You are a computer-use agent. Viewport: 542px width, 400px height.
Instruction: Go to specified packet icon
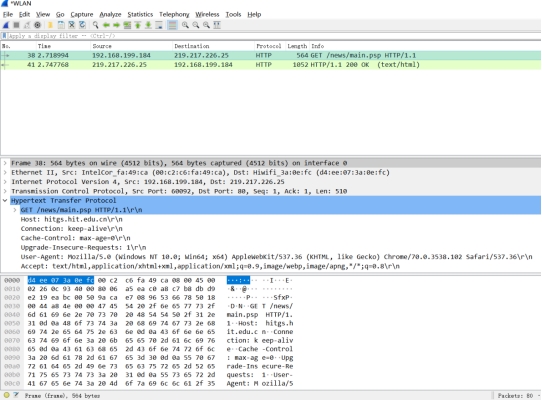(x=127, y=25)
